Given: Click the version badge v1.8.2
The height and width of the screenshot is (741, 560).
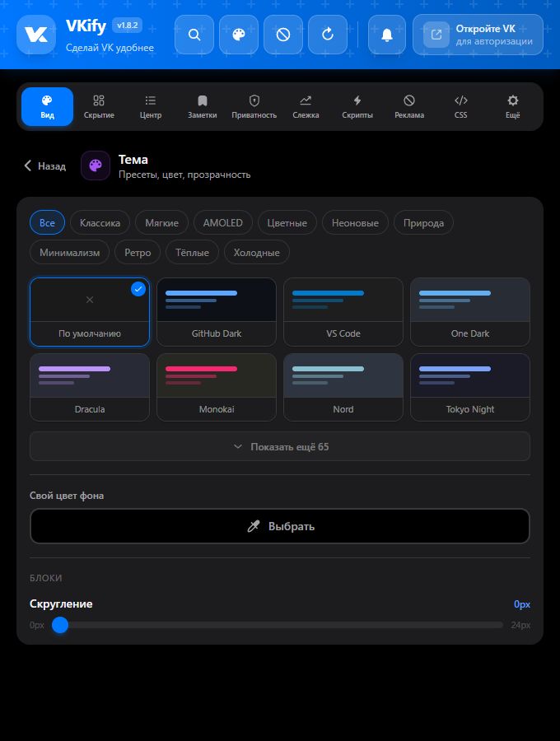Looking at the screenshot, I should 127,26.
